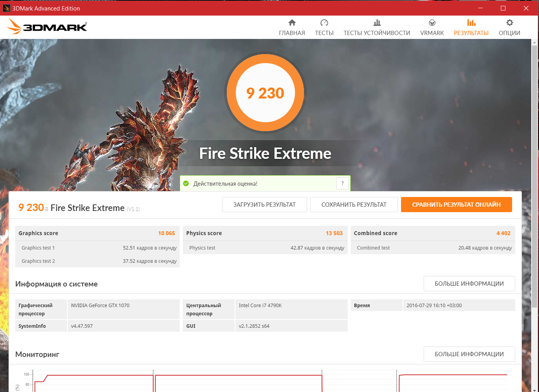The height and width of the screenshot is (392, 539).
Task: Go to the ГЛАВНАЯ home tab
Action: (x=292, y=28)
